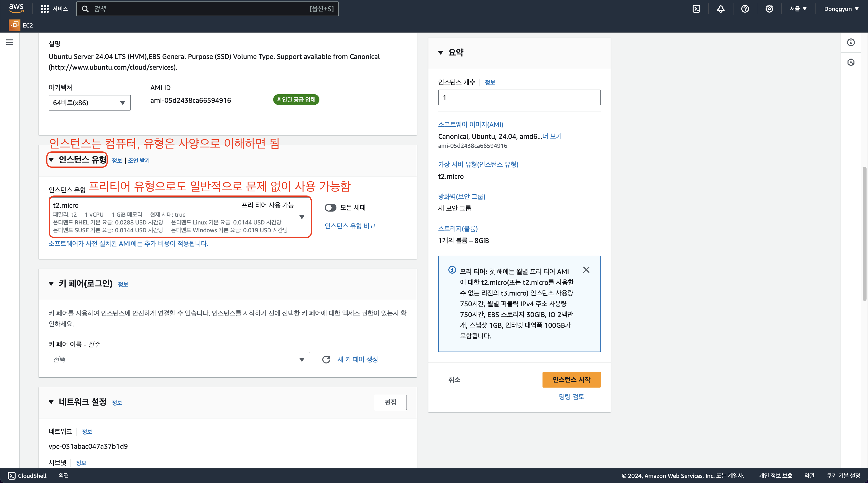Toggle the 모든 세대 switch
Screen dimensions: 868x483
(x=330, y=207)
